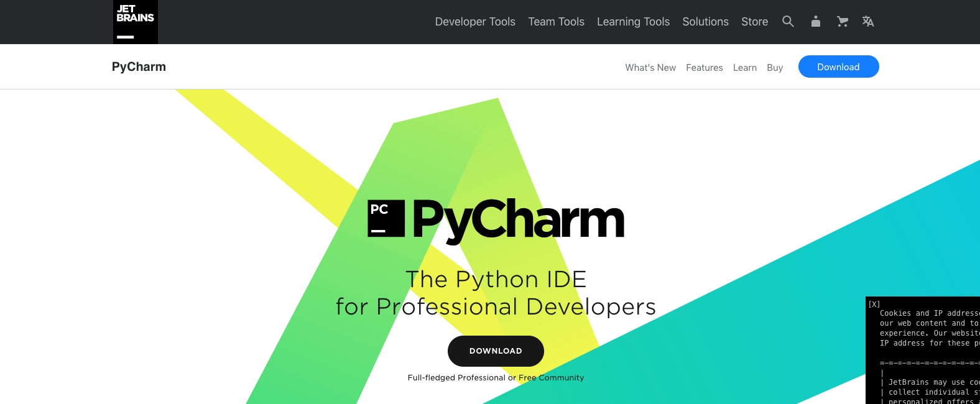
Task: Close the cookie notice with [X]
Action: tap(874, 304)
